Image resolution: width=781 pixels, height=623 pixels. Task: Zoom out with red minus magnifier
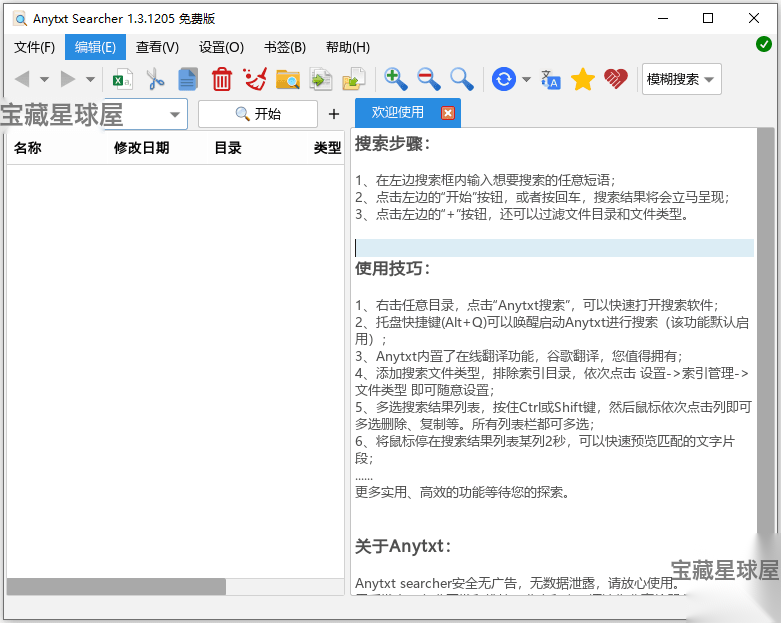[x=429, y=79]
